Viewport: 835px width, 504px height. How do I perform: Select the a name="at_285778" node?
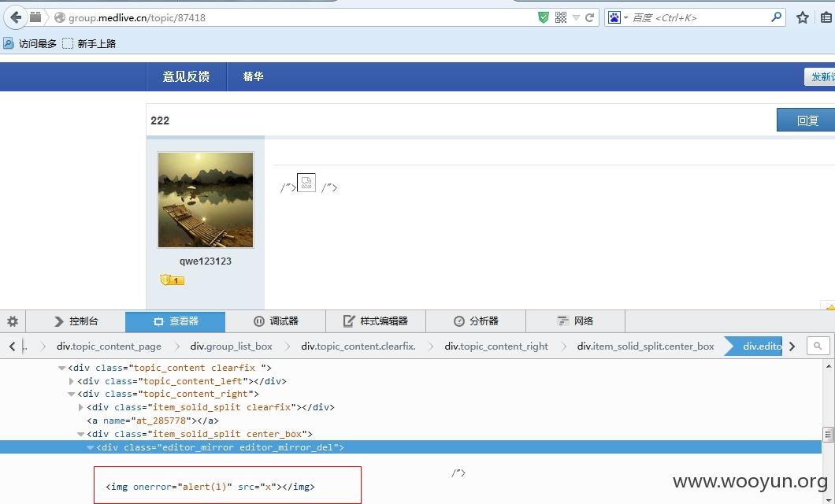tap(153, 421)
